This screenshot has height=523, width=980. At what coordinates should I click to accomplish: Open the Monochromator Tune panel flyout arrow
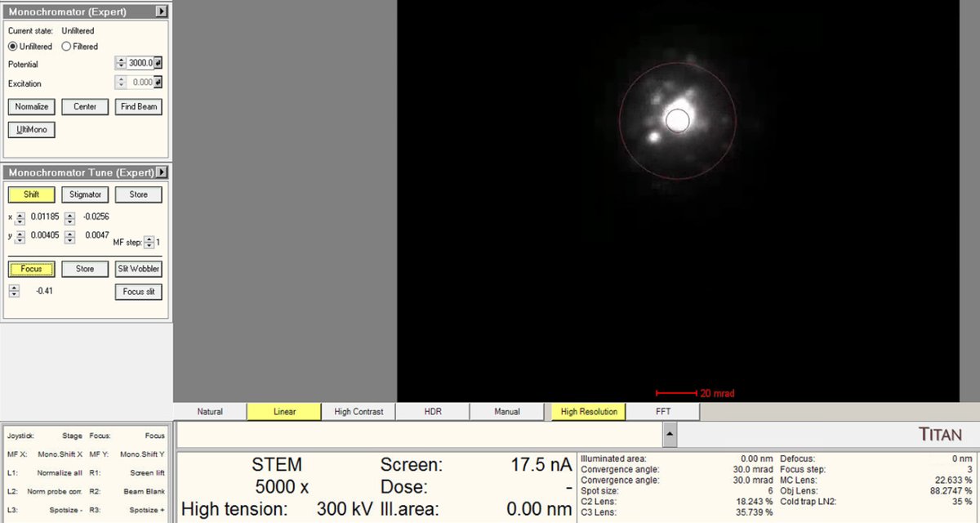click(x=161, y=172)
